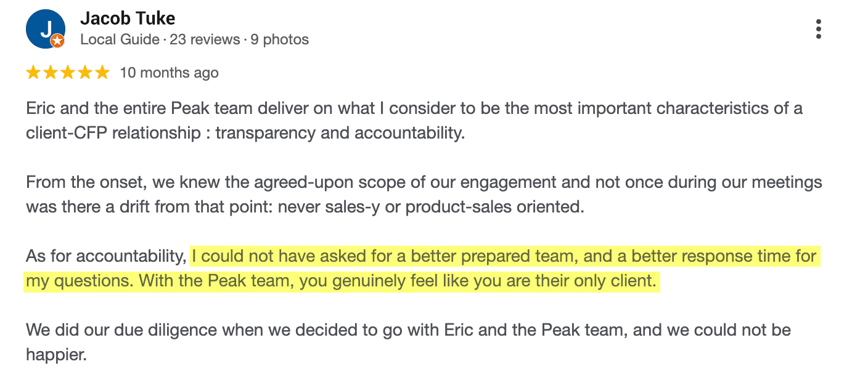
Task: View the reviewer's 9 photos
Action: [279, 40]
